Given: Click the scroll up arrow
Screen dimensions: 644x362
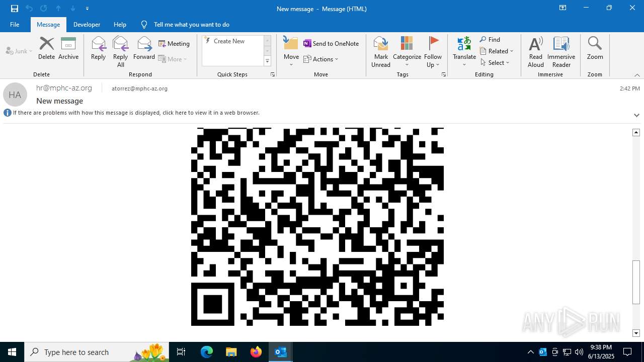Looking at the screenshot, I should point(636,132).
